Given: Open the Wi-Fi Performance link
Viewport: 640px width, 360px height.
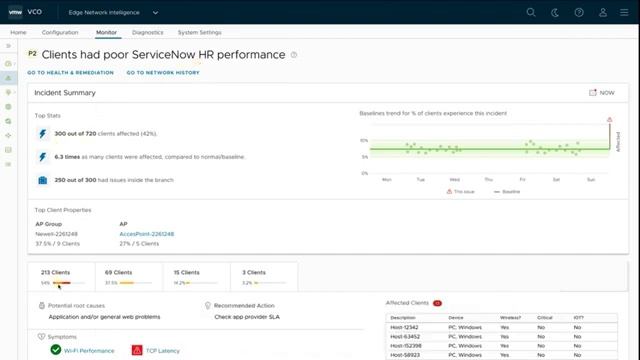Looking at the screenshot, I should [89, 351].
